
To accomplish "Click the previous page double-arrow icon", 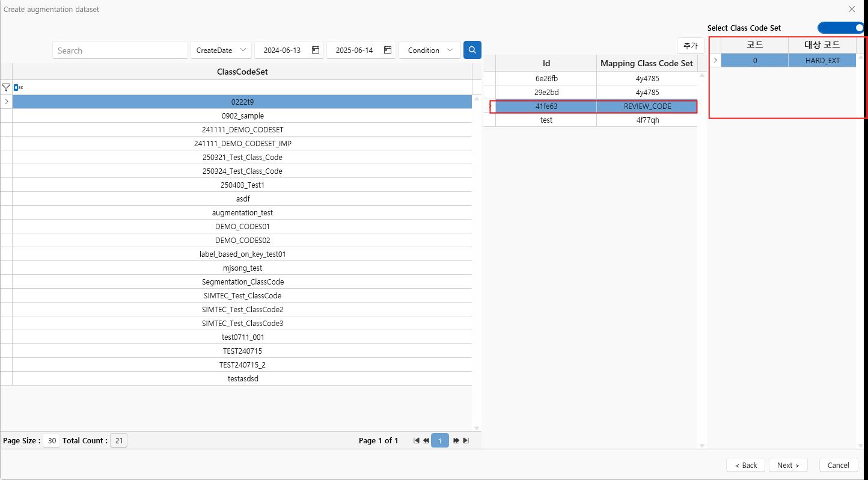I will (x=426, y=441).
